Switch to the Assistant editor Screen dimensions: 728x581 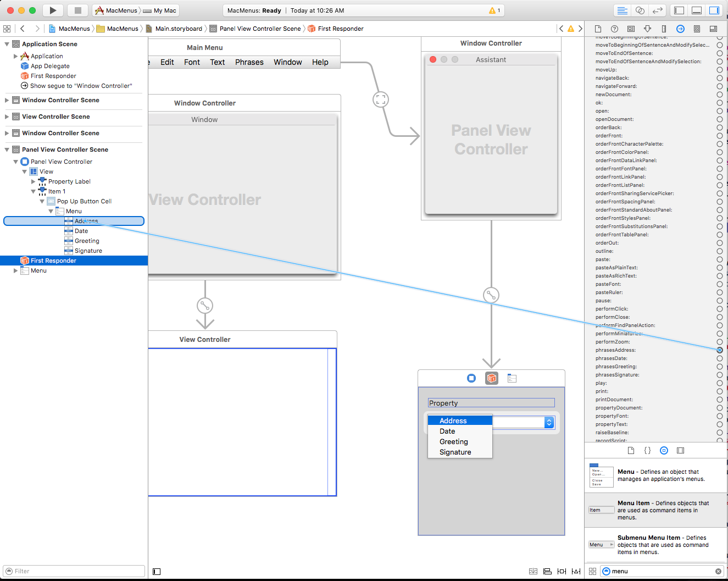640,10
